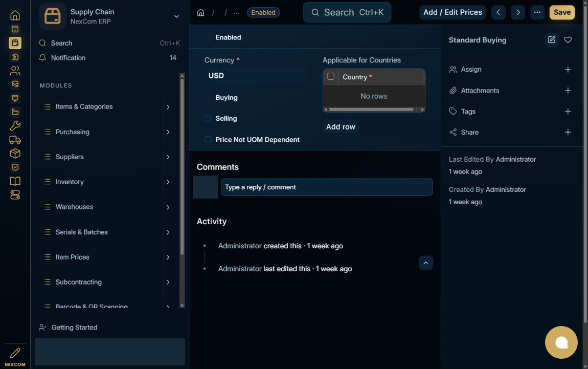
Task: Open the Items & Categories module
Action: coord(84,106)
